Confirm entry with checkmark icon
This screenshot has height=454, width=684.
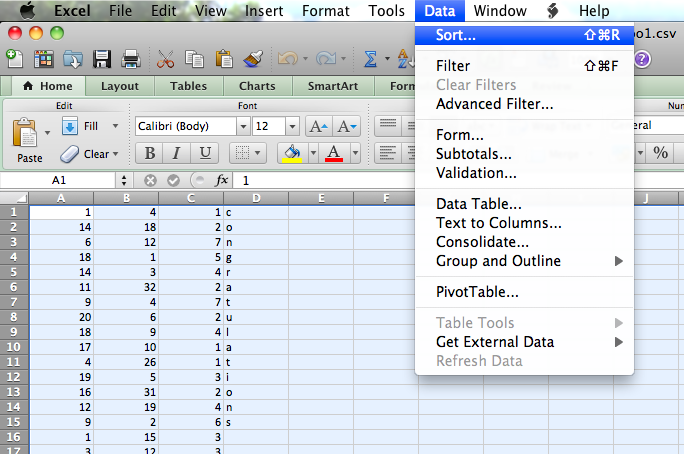[x=174, y=181]
